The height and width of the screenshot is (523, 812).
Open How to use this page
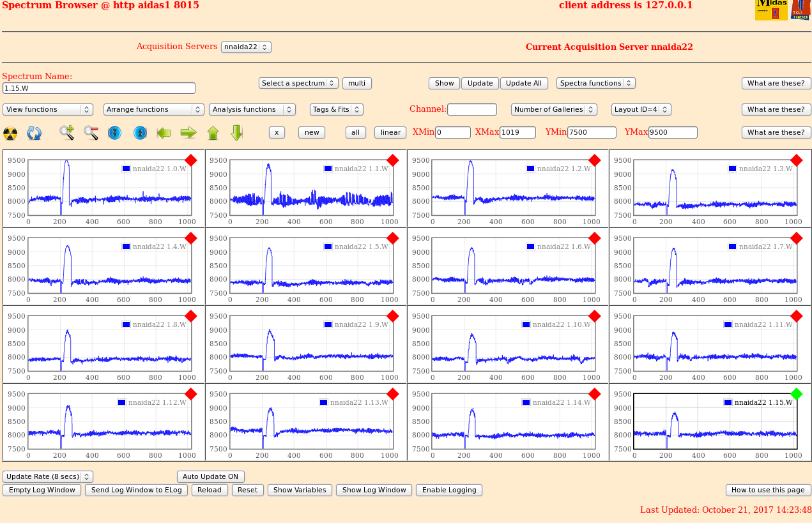769,490
